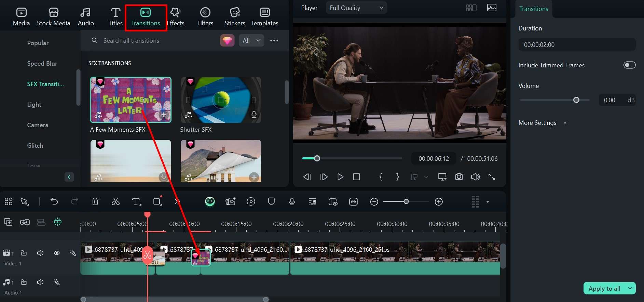644x302 pixels.
Task: Select the Speed Blur category
Action: point(42,63)
